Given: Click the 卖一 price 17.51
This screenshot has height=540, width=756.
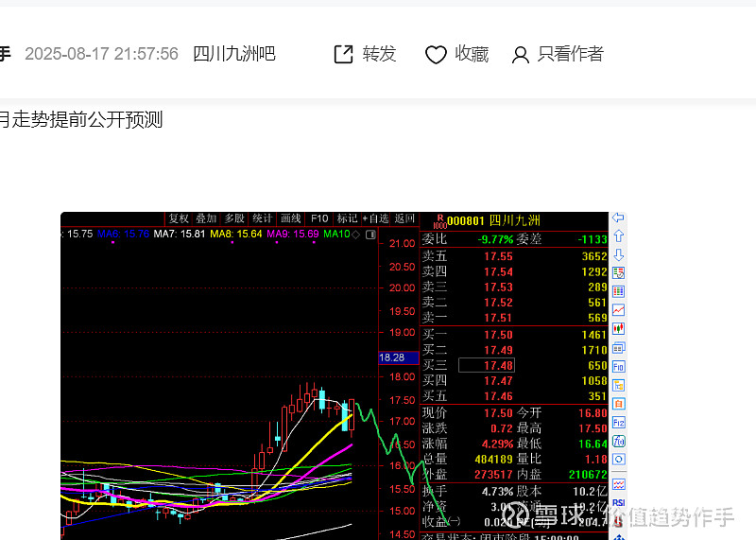Looking at the screenshot, I should click(499, 318).
